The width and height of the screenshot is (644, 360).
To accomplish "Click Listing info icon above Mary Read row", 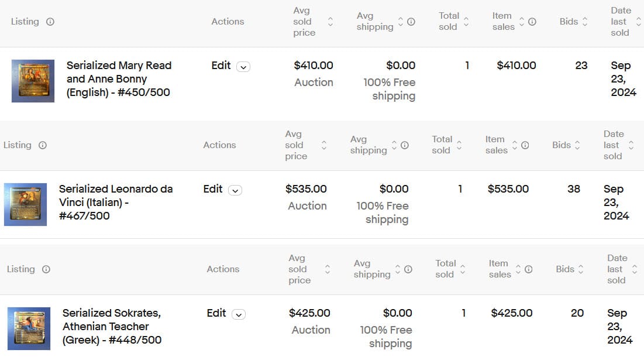I will 50,22.
